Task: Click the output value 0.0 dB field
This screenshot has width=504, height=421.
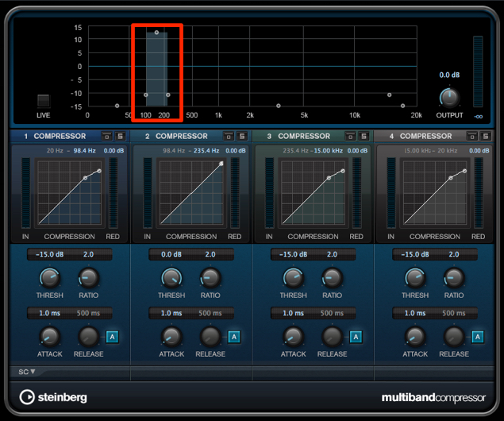Action: click(449, 75)
